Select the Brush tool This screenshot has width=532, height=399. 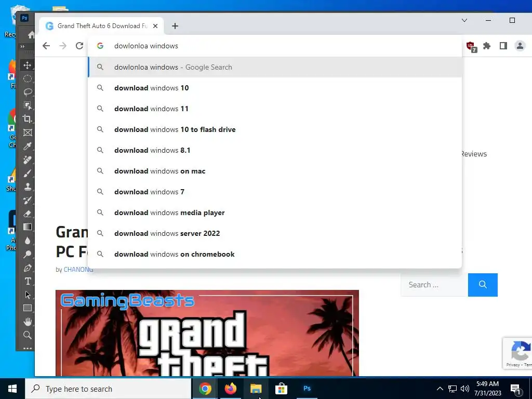(x=28, y=173)
